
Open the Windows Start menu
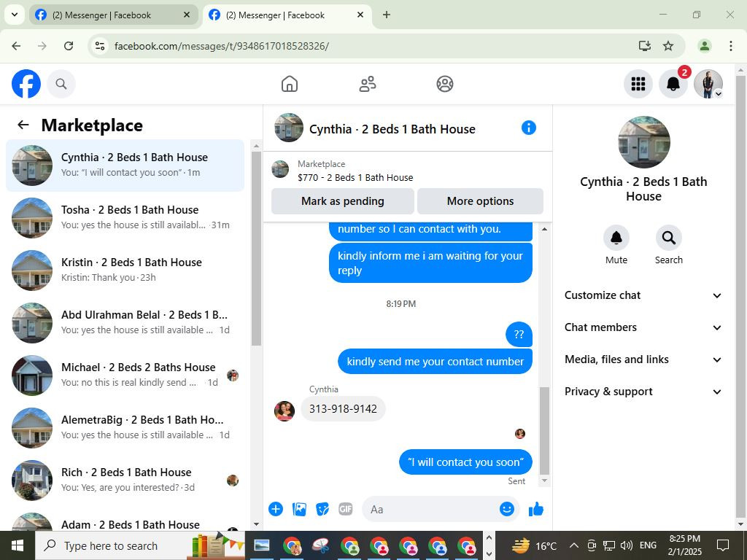click(x=18, y=545)
